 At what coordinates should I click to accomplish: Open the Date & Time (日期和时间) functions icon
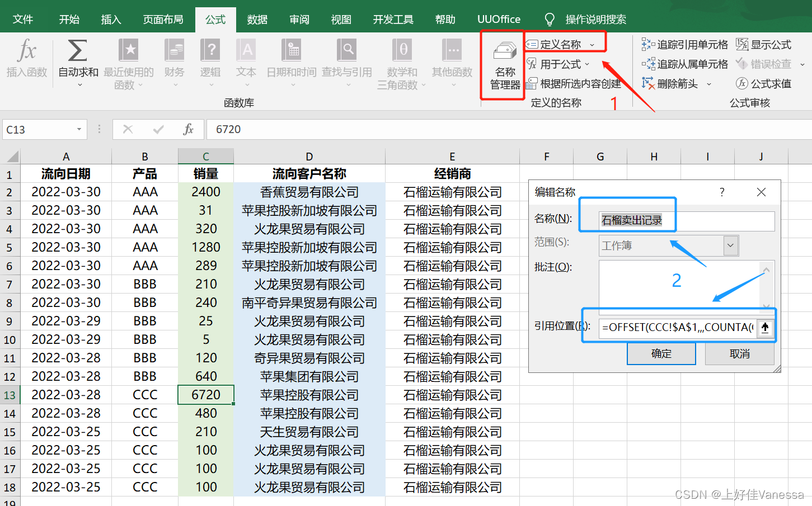point(291,50)
